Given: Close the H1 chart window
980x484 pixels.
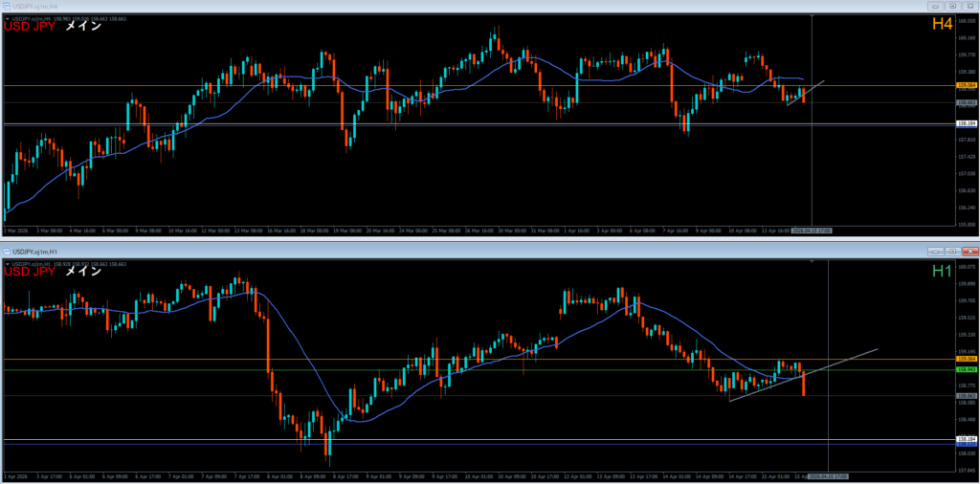Looking at the screenshot, I should [x=970, y=251].
